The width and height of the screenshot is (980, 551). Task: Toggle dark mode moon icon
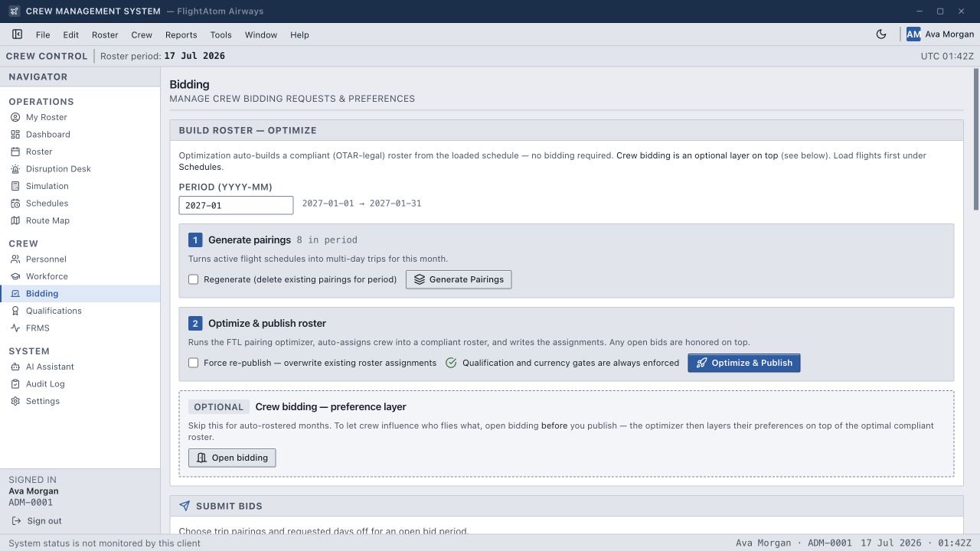[881, 34]
